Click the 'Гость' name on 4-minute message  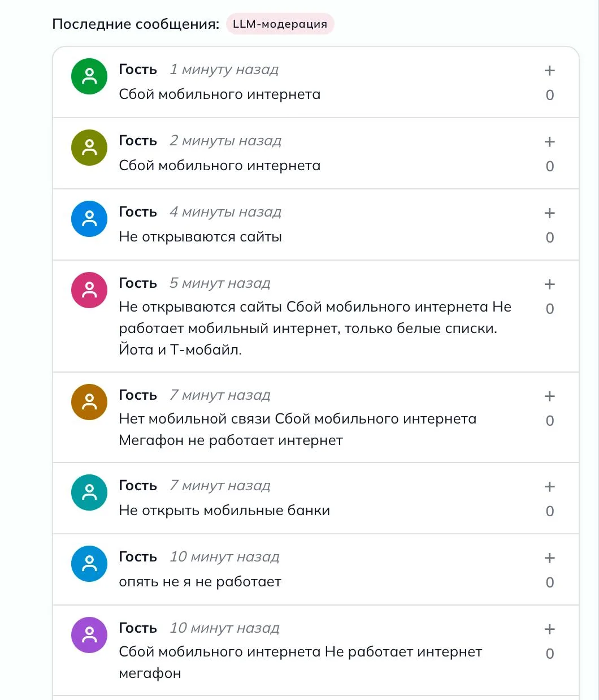pos(138,212)
